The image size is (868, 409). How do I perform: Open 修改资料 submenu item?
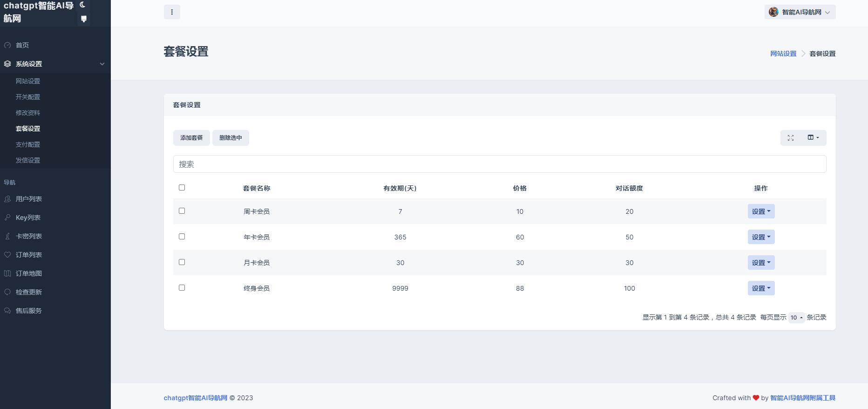pos(28,113)
